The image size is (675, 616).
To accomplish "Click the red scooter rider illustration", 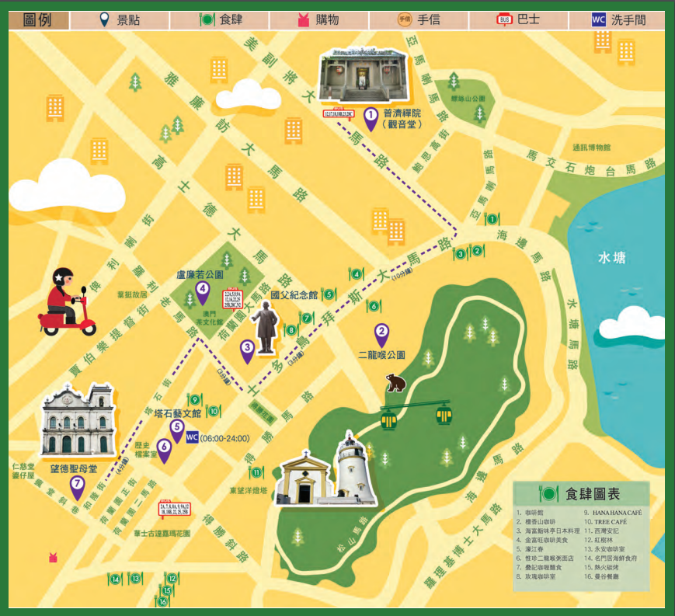I will coord(63,303).
